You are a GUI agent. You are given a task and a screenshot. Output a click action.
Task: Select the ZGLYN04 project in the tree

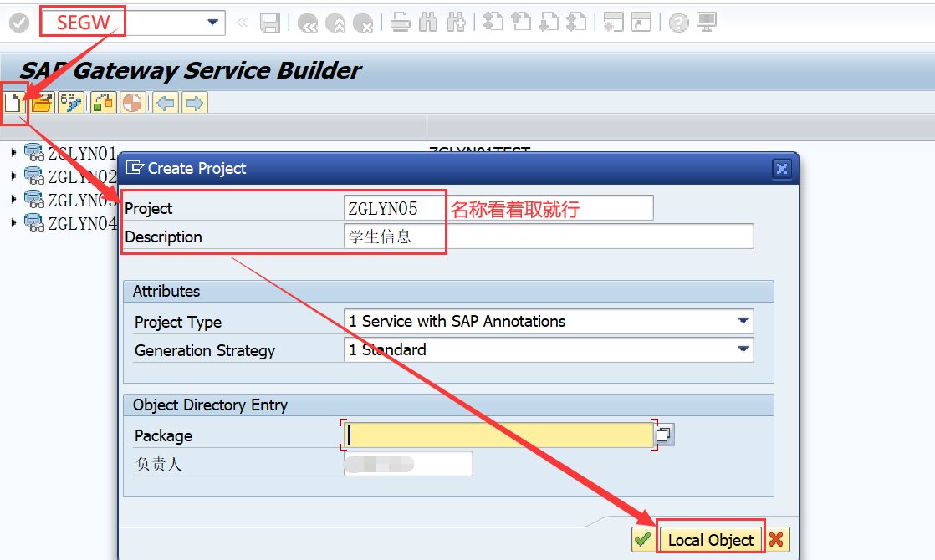tap(82, 223)
